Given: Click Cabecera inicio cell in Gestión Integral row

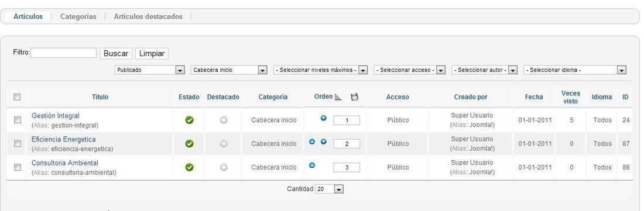Looking at the screenshot, I should [273, 120].
